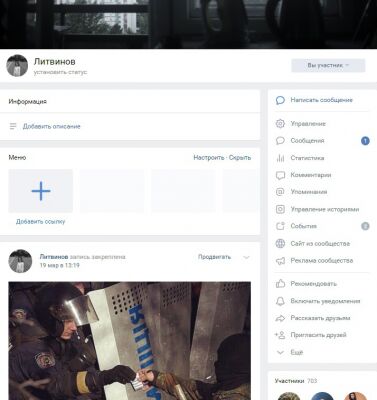
Task: Click 'установить статус' under the community name
Action: 60,72
